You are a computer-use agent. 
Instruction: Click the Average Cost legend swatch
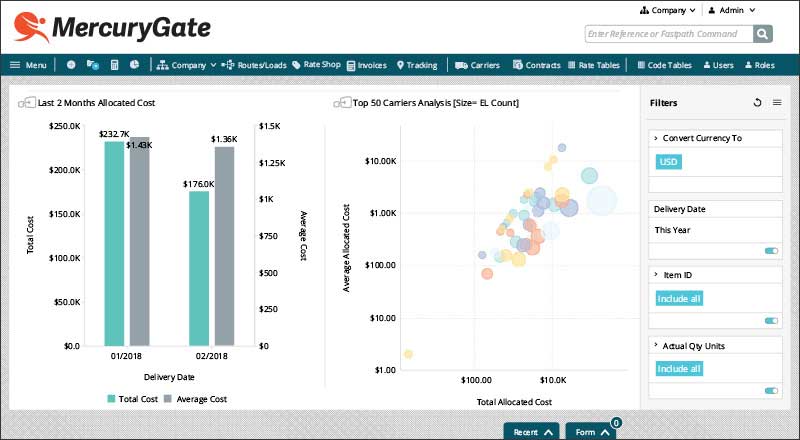[168, 399]
